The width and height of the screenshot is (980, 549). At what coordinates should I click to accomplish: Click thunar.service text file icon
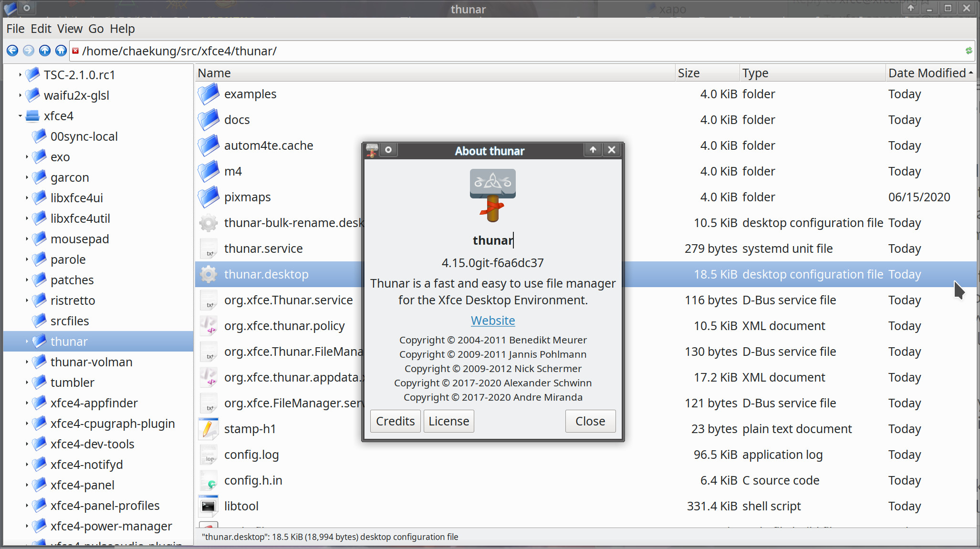point(209,249)
